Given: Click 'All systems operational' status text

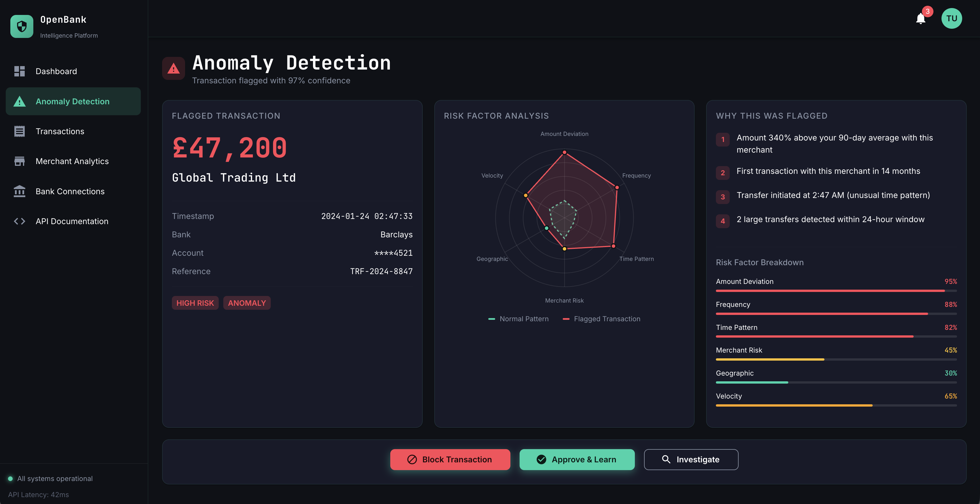Looking at the screenshot, I should (x=55, y=478).
